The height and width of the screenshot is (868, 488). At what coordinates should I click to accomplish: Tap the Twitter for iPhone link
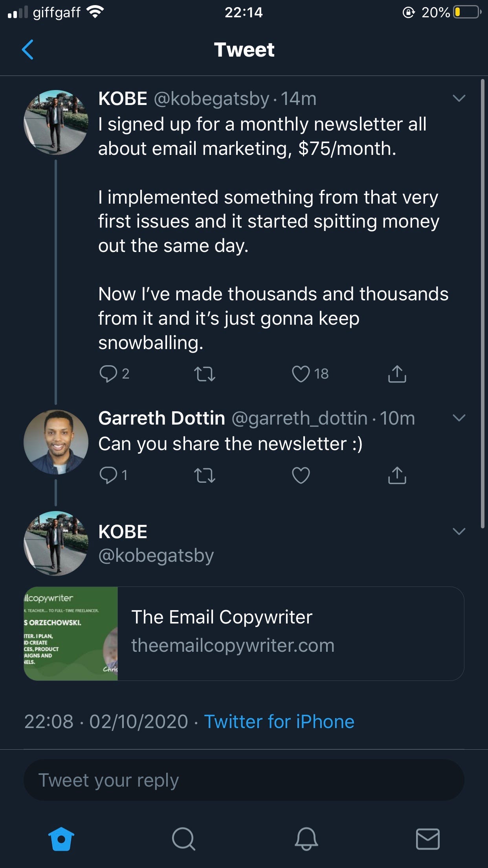(279, 721)
